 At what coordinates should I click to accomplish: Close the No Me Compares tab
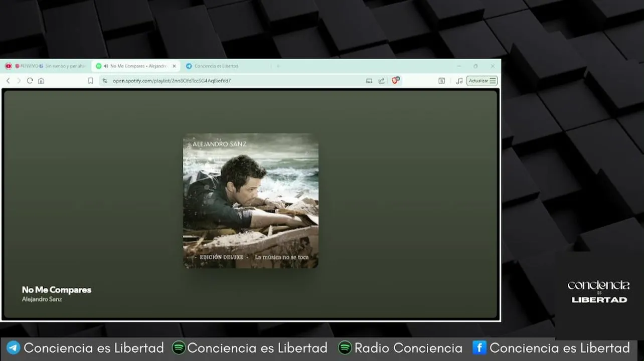174,66
